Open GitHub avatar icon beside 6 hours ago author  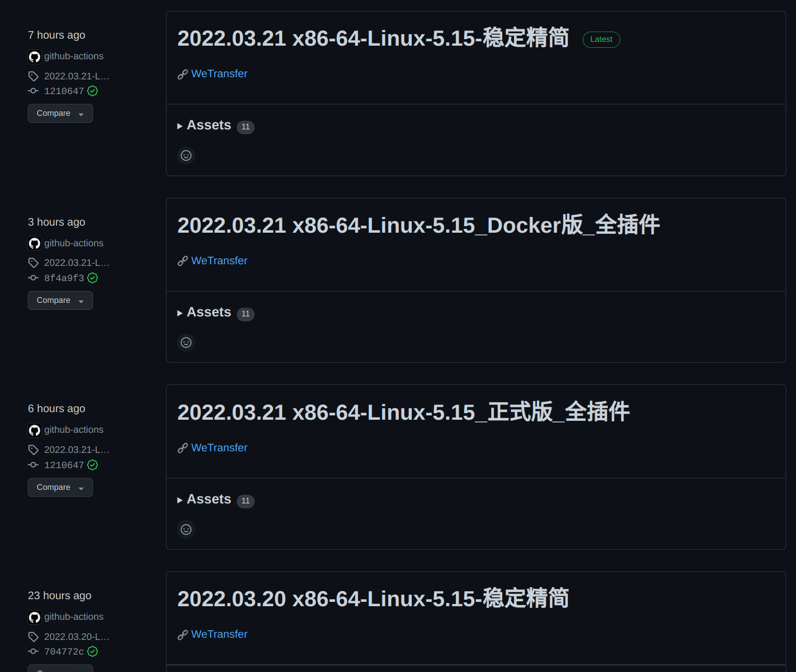pos(34,431)
